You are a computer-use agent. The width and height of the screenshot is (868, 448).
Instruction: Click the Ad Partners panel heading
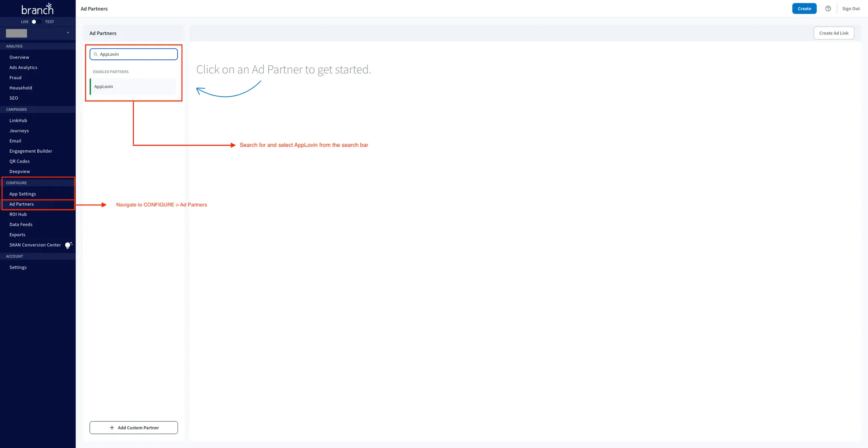[x=103, y=33]
